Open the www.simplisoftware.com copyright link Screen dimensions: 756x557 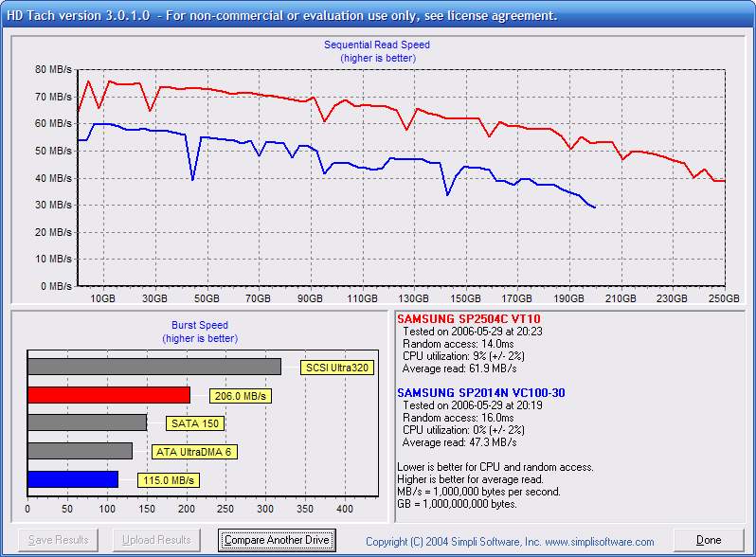[x=600, y=542]
